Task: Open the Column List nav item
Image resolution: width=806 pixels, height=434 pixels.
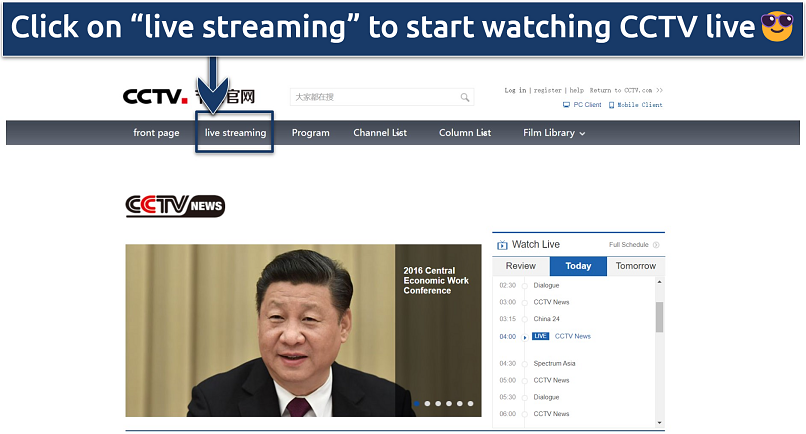Action: click(x=465, y=133)
